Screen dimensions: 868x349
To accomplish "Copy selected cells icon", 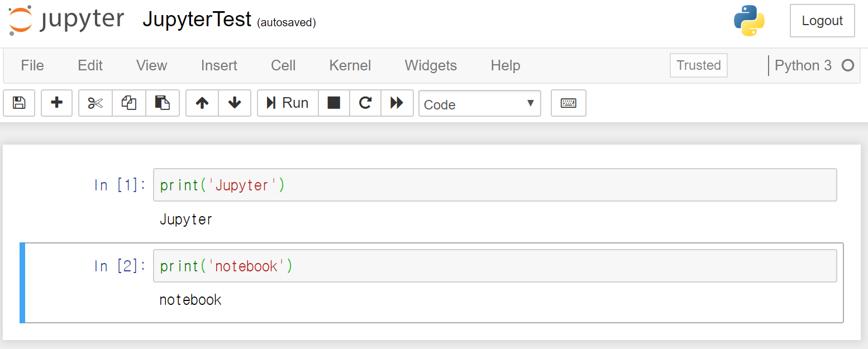I will [x=129, y=103].
